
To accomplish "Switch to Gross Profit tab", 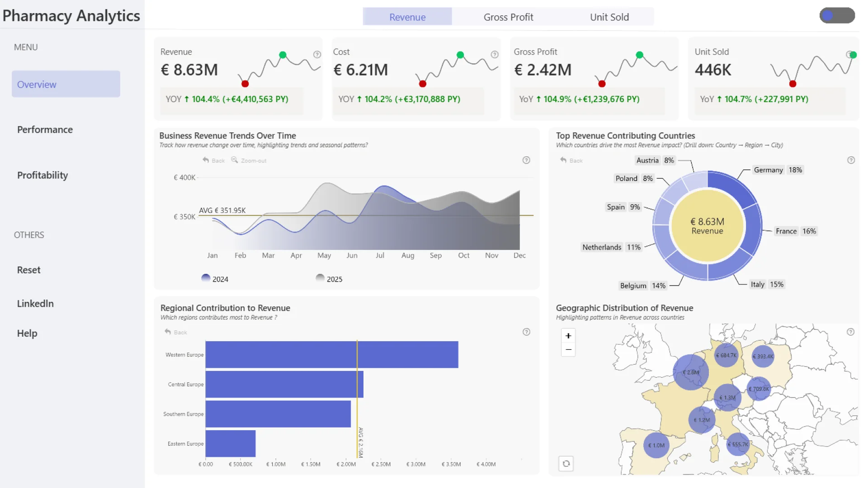I will pyautogui.click(x=508, y=17).
